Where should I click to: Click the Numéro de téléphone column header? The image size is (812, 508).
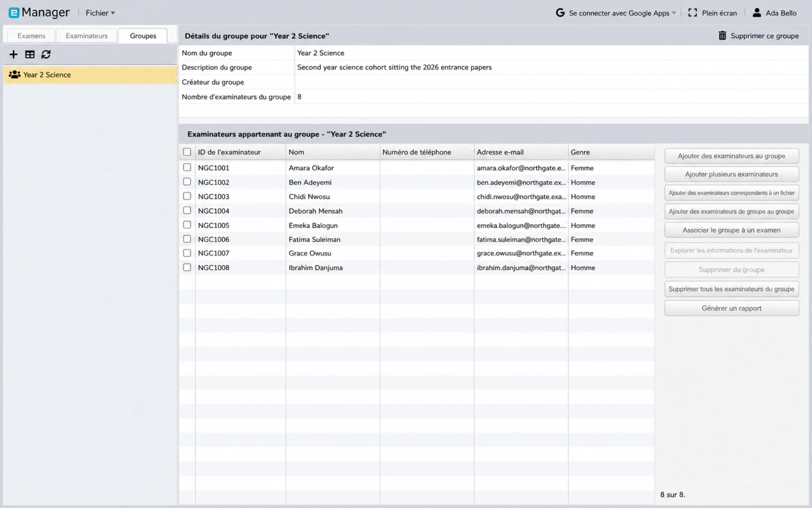pos(427,152)
